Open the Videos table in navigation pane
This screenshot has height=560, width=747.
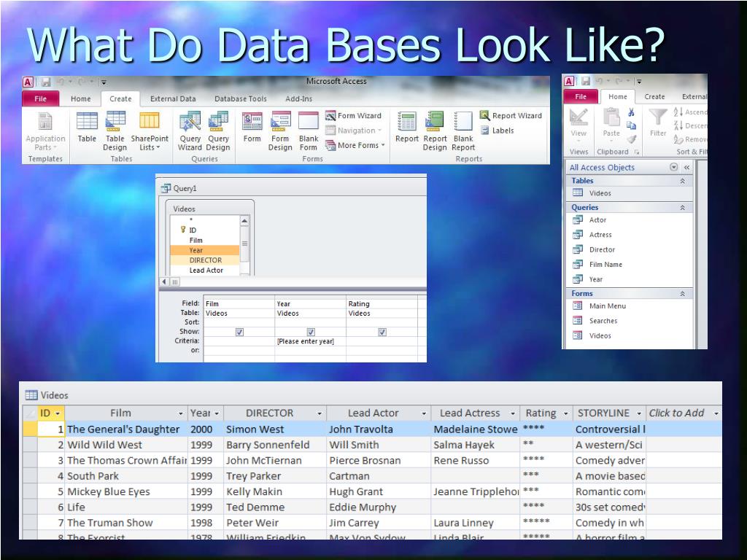tap(630, 192)
